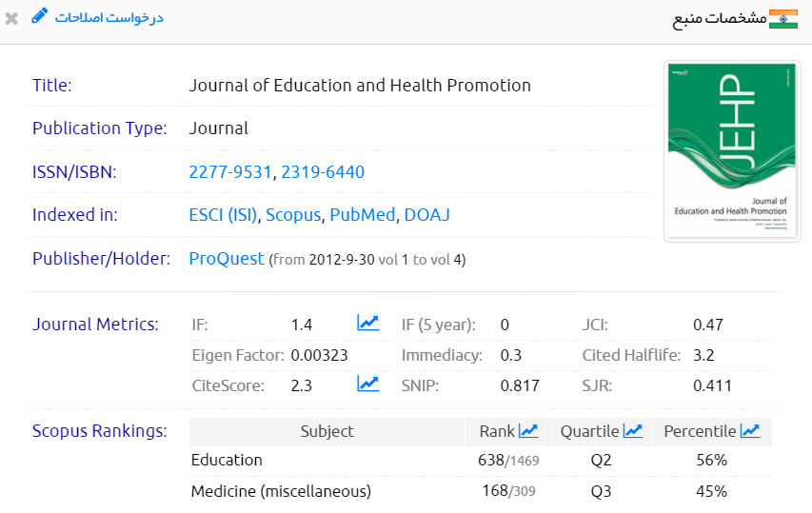
Task: Close the source details panel
Action: click(x=11, y=18)
